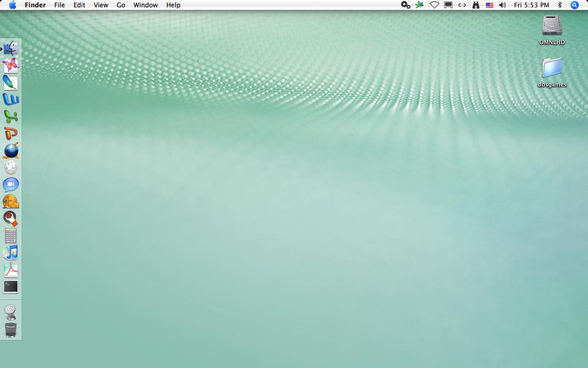Launch Microsoft Excel from the Dock
Image resolution: width=588 pixels, height=368 pixels.
(11, 116)
